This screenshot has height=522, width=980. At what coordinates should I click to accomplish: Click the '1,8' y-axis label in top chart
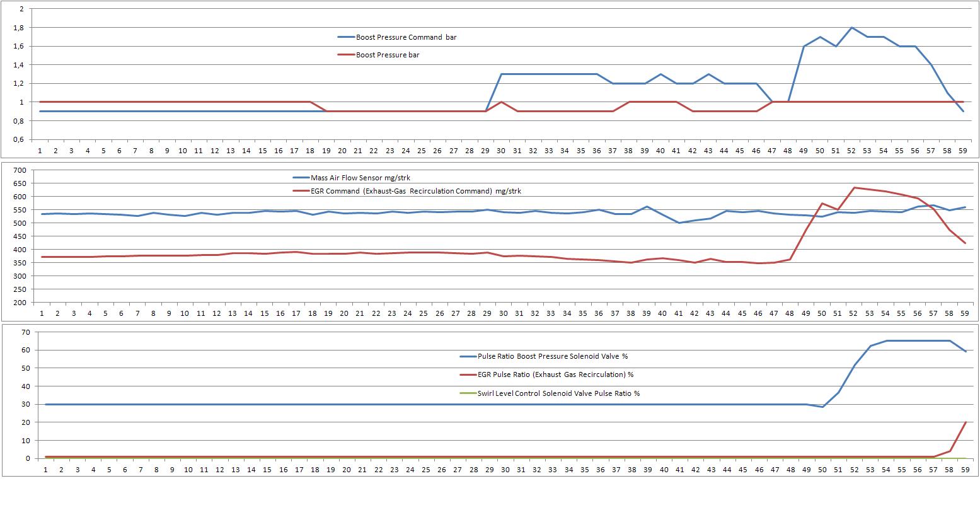18,28
